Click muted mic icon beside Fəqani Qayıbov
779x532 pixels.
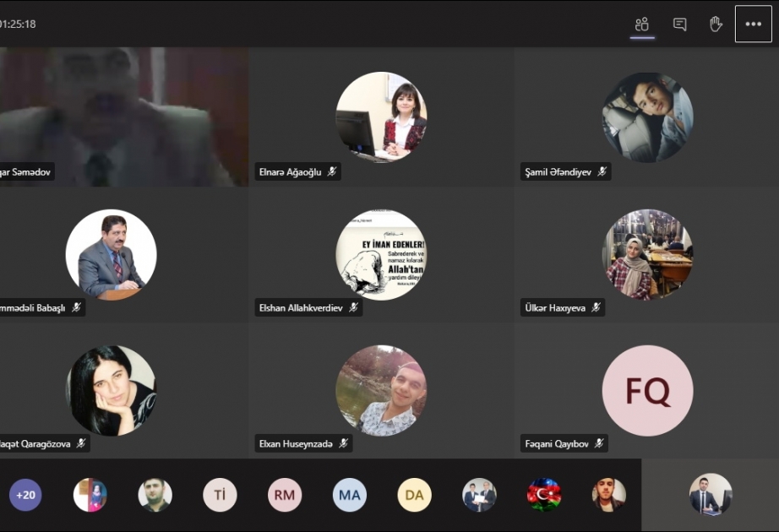[x=599, y=443]
